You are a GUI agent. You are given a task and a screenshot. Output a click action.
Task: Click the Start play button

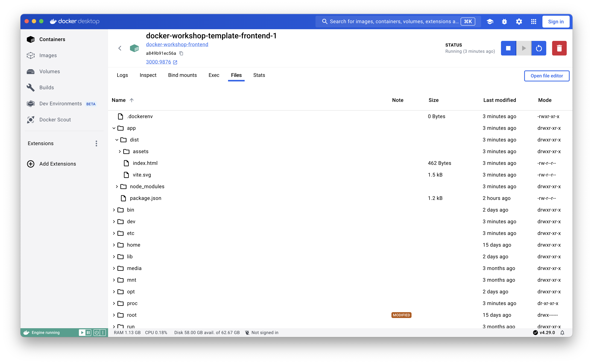(x=523, y=48)
